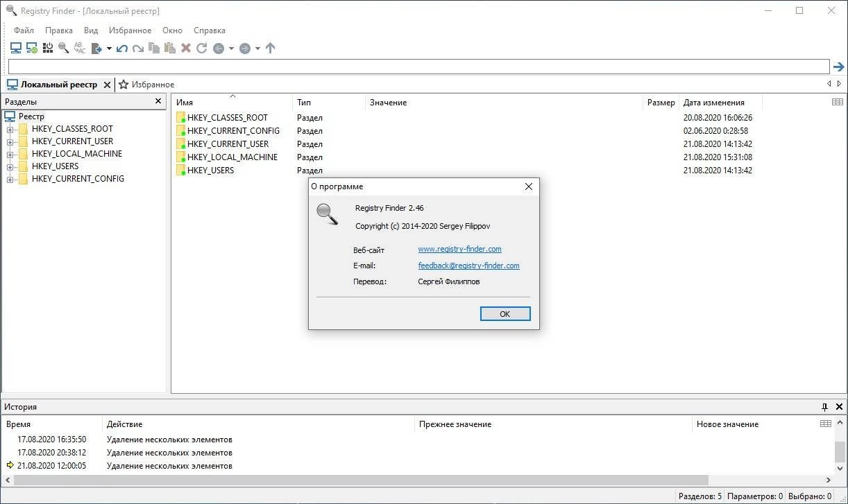Image resolution: width=848 pixels, height=504 pixels.
Task: Click the address bar Go arrow
Action: tap(839, 67)
